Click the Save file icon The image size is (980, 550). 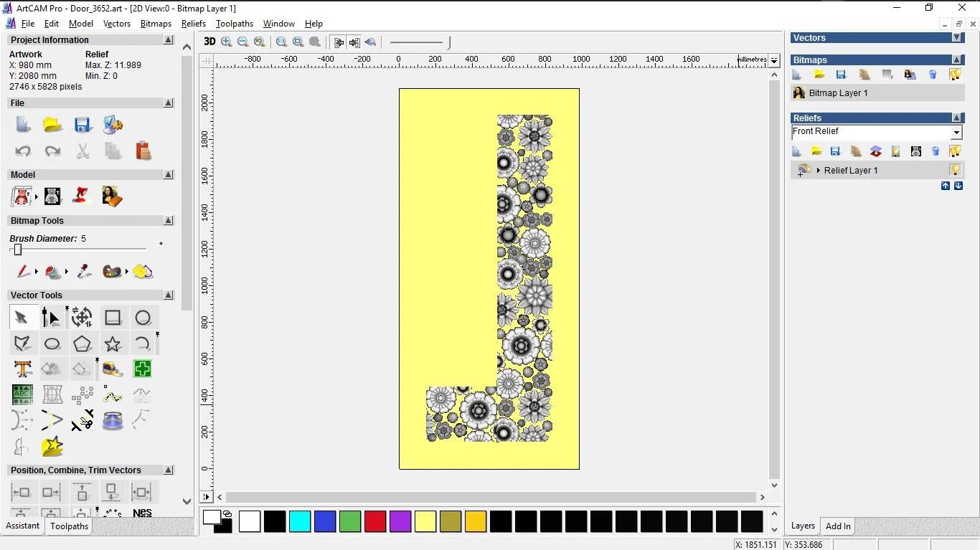point(83,125)
